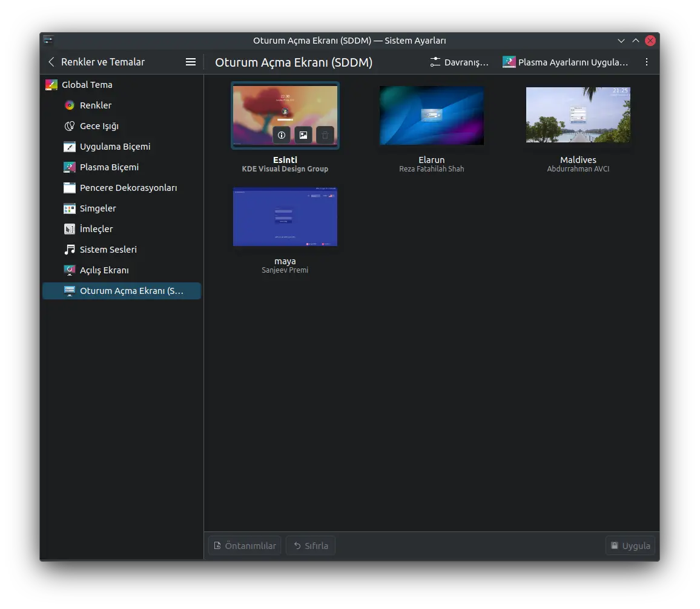
Task: Click the Uygulama Biçemi icon
Action: (69, 147)
